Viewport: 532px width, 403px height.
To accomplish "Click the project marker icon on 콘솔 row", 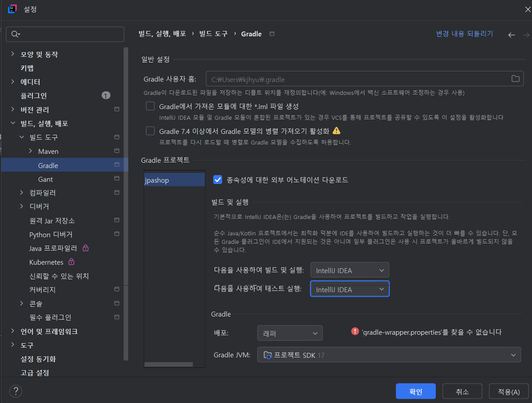I will pyautogui.click(x=117, y=303).
